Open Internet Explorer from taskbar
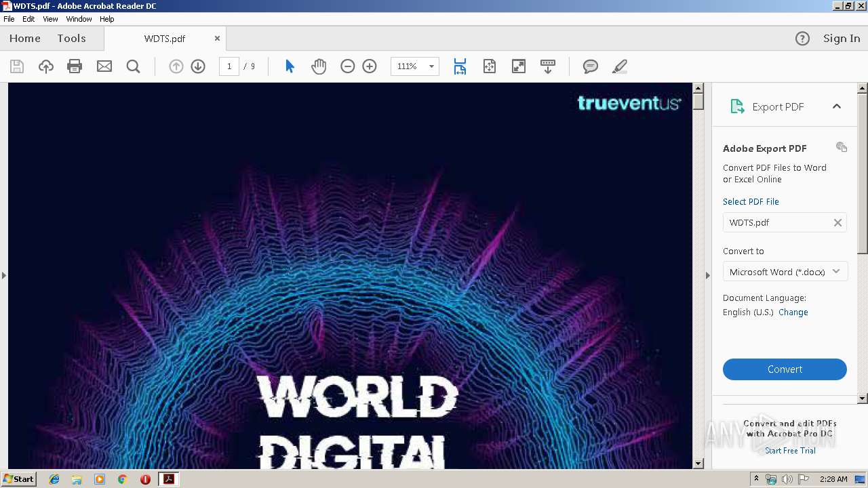The height and width of the screenshot is (488, 868). [x=54, y=479]
